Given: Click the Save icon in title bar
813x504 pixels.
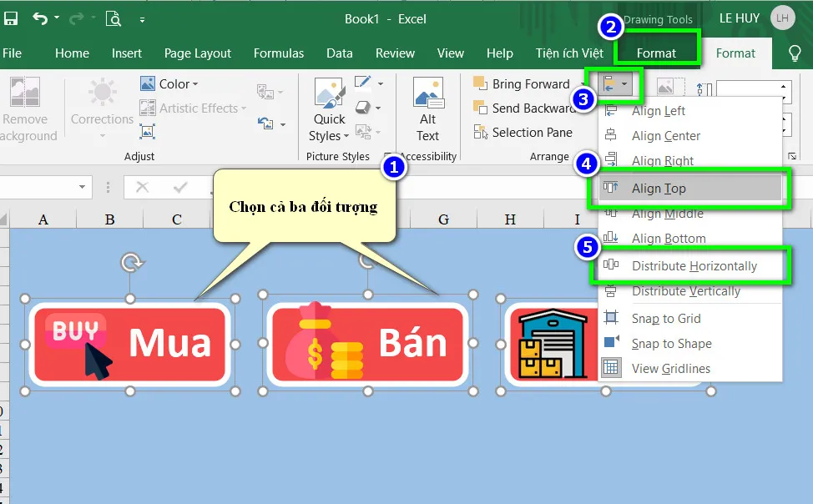Looking at the screenshot, I should pyautogui.click(x=11, y=18).
